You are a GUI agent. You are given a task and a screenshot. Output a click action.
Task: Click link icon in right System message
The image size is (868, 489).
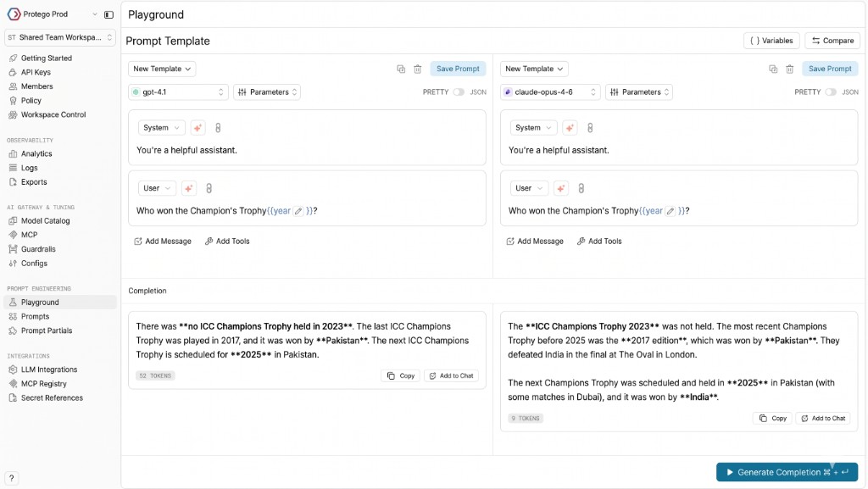click(x=590, y=128)
